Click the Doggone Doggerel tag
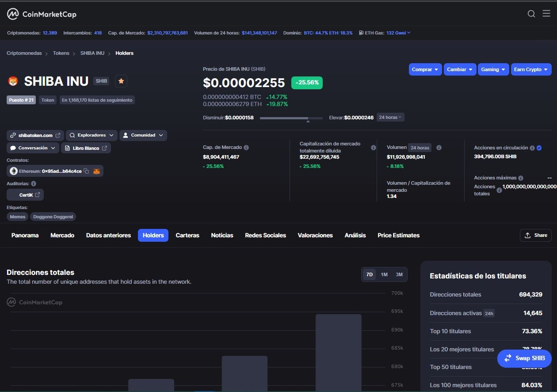 (x=53, y=217)
